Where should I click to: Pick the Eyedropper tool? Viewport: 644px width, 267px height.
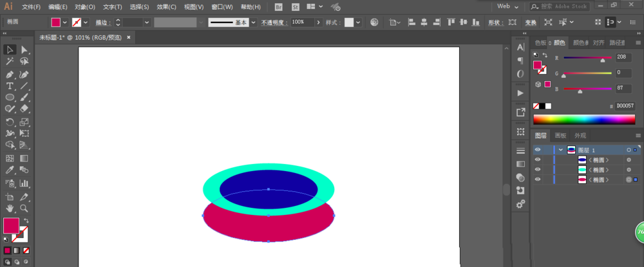pos(10,170)
